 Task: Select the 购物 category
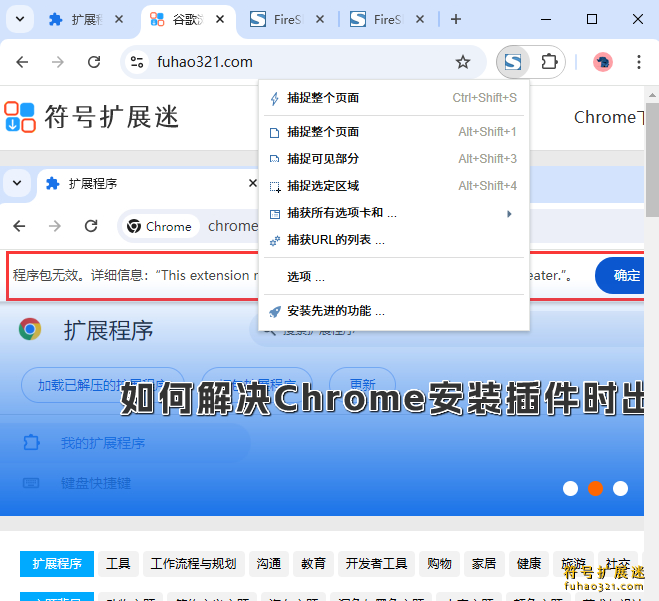439,564
